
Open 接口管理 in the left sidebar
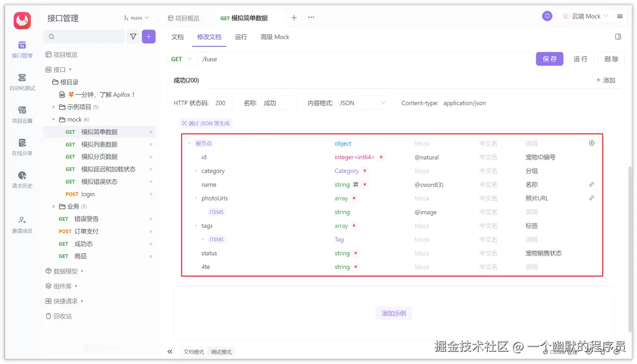(x=22, y=50)
